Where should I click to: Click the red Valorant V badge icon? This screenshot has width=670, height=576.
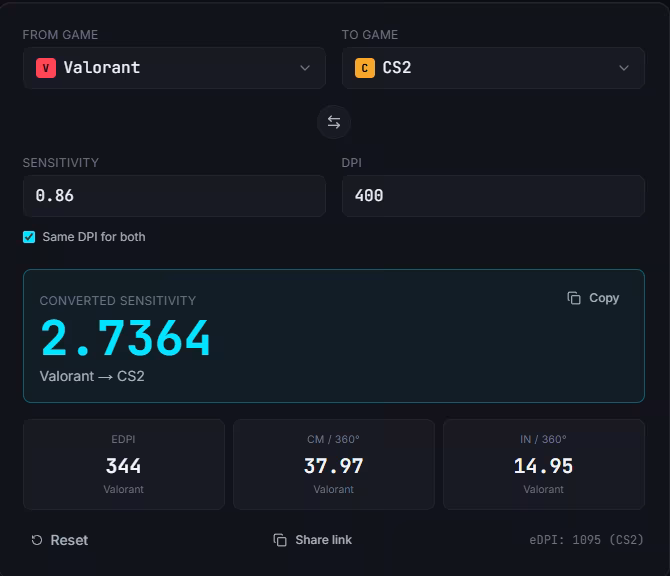click(x=46, y=68)
